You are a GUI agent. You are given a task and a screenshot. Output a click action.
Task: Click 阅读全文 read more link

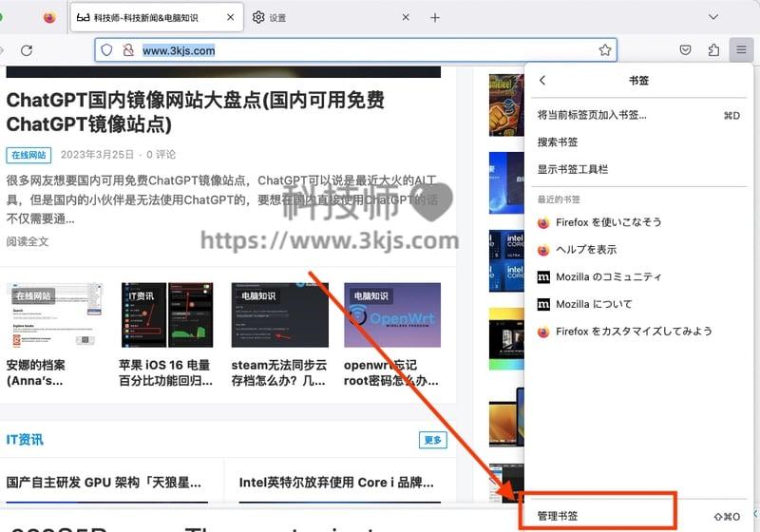28,241
